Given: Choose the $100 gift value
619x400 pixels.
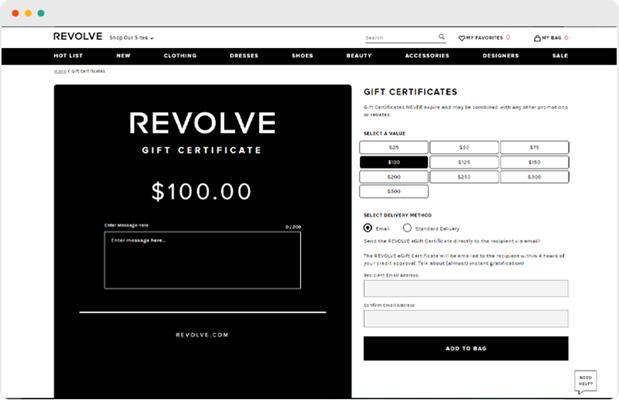Looking at the screenshot, I should (394, 162).
